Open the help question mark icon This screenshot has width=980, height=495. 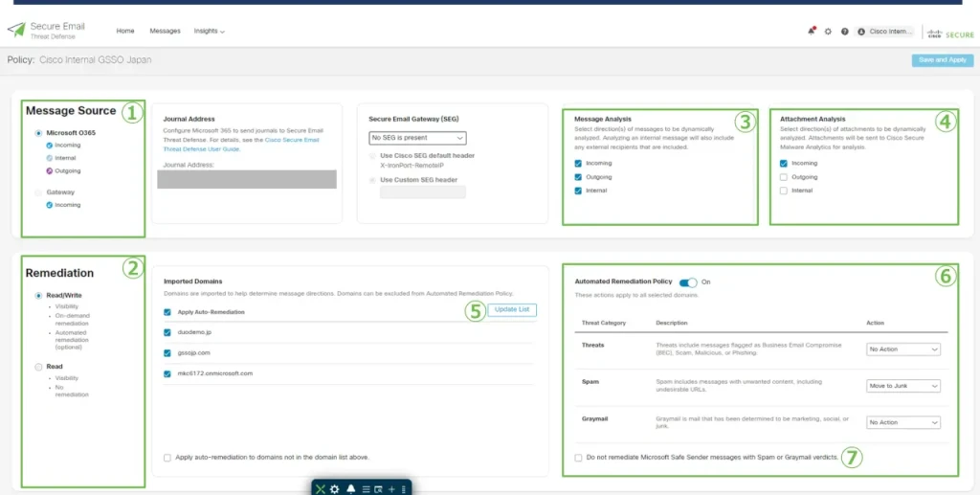[844, 32]
